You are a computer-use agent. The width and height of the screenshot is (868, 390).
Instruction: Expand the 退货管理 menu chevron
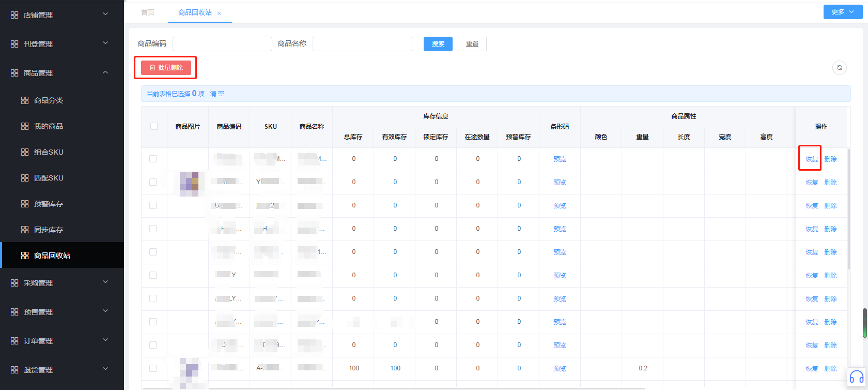[x=105, y=369]
